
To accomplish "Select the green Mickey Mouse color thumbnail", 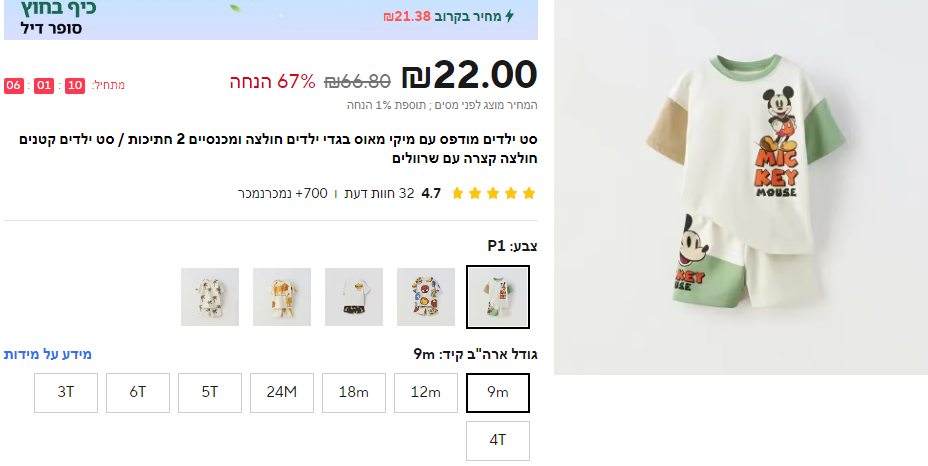I will [498, 297].
